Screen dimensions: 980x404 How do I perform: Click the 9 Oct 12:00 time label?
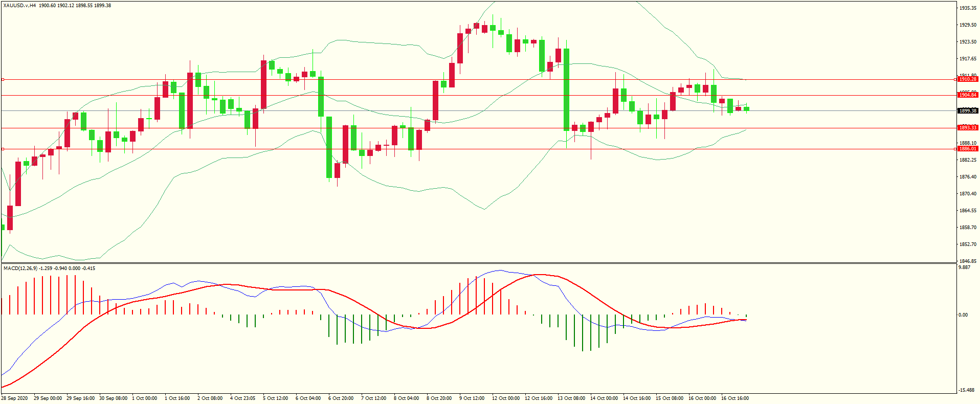472,398
